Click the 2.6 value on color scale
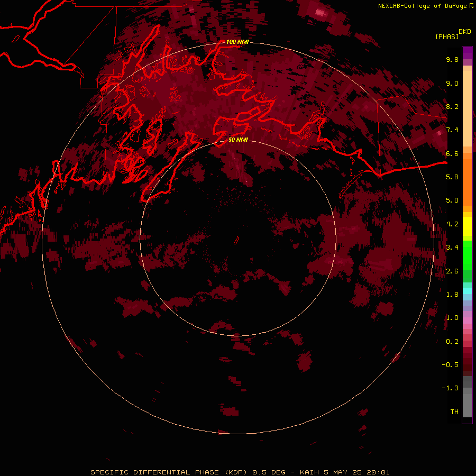 point(452,271)
